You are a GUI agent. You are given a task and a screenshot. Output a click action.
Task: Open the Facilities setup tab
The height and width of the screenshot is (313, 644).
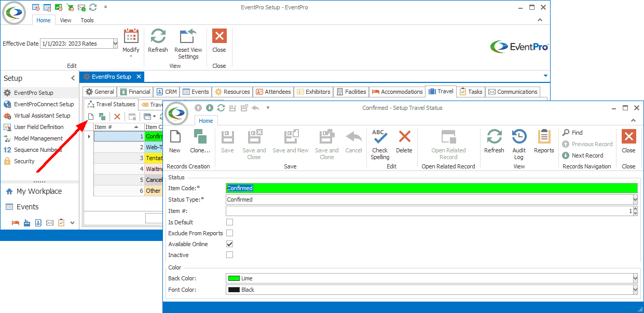click(x=351, y=92)
